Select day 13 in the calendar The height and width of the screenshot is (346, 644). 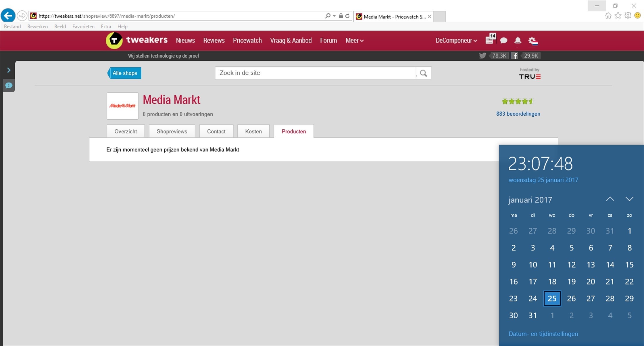[x=591, y=265]
